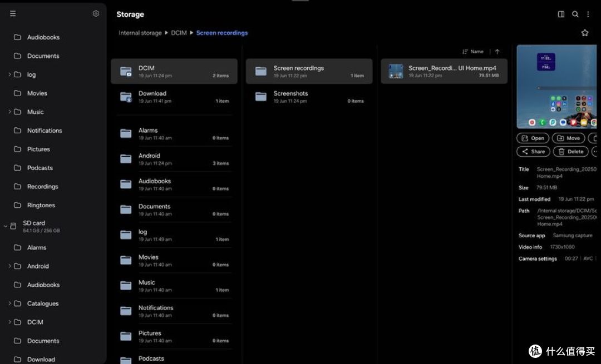Open the Pictures folder in file list
The image size is (601, 364).
tap(174, 336)
